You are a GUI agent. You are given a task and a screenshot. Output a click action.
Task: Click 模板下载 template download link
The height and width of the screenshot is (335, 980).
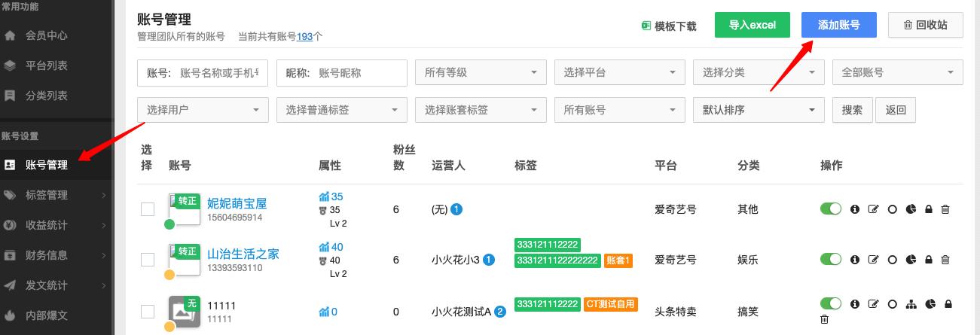669,26
